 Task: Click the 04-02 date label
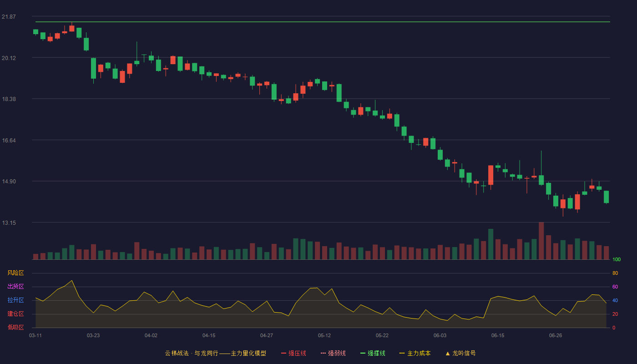151,335
